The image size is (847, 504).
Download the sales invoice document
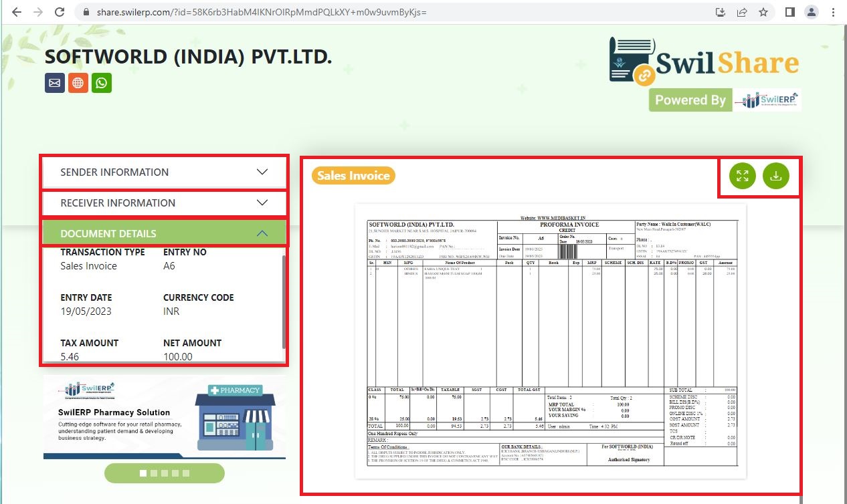coord(776,176)
